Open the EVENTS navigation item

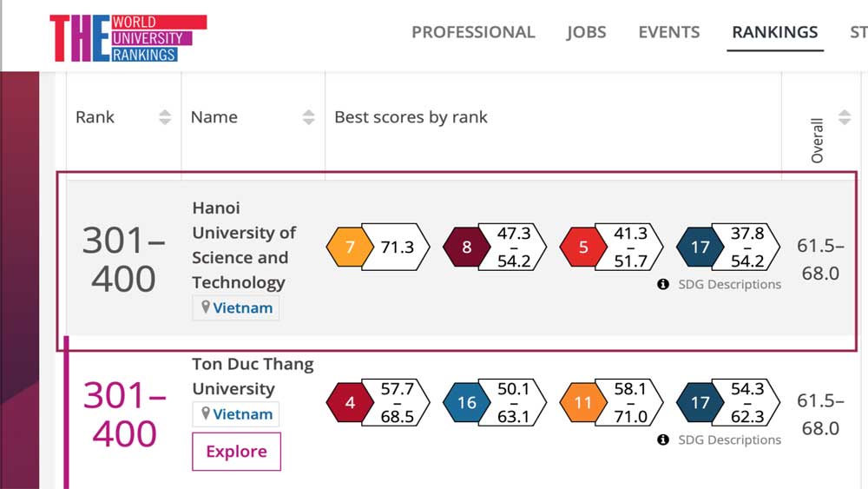pos(668,32)
